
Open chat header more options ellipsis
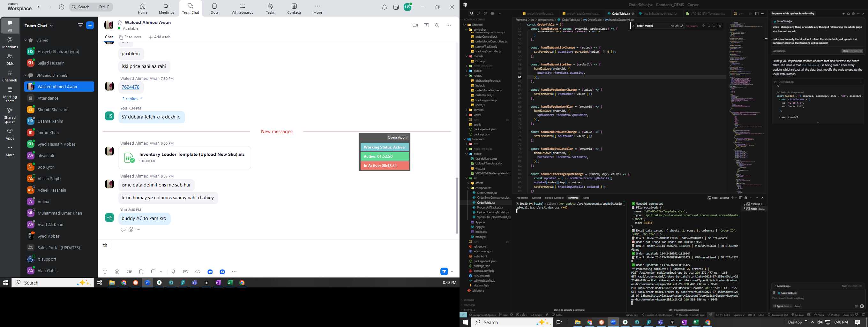coord(448,25)
